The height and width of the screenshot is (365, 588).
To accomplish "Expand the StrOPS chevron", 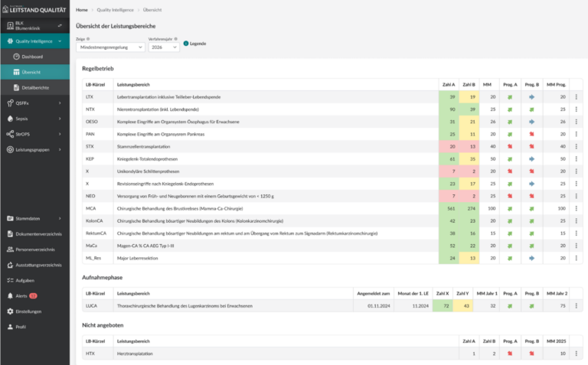I will [60, 134].
